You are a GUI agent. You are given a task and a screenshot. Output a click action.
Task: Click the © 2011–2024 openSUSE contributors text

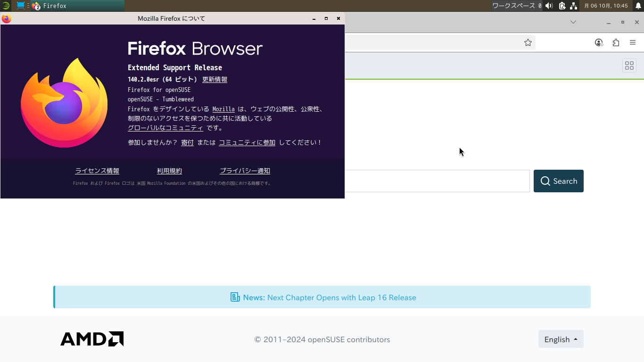pyautogui.click(x=322, y=339)
